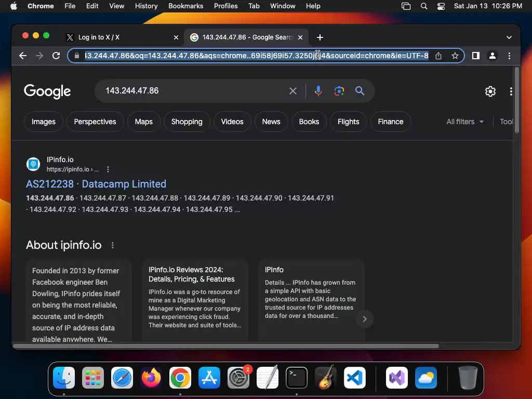Bookmark this tab with the star icon
Image resolution: width=532 pixels, height=399 pixels.
(x=455, y=56)
